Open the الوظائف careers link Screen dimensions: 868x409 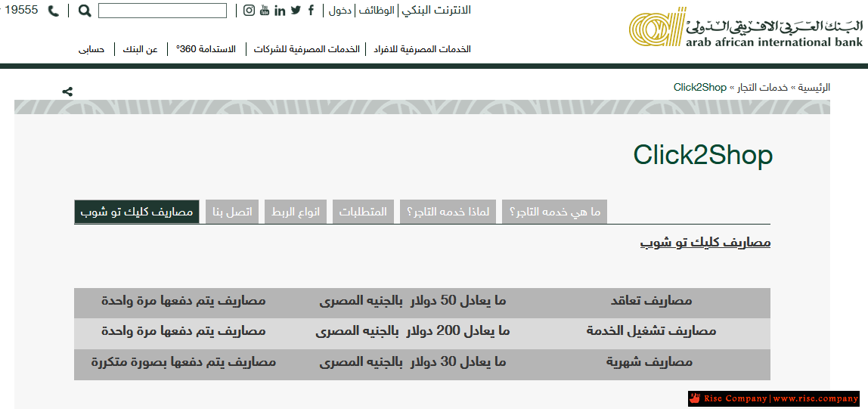[x=377, y=11]
